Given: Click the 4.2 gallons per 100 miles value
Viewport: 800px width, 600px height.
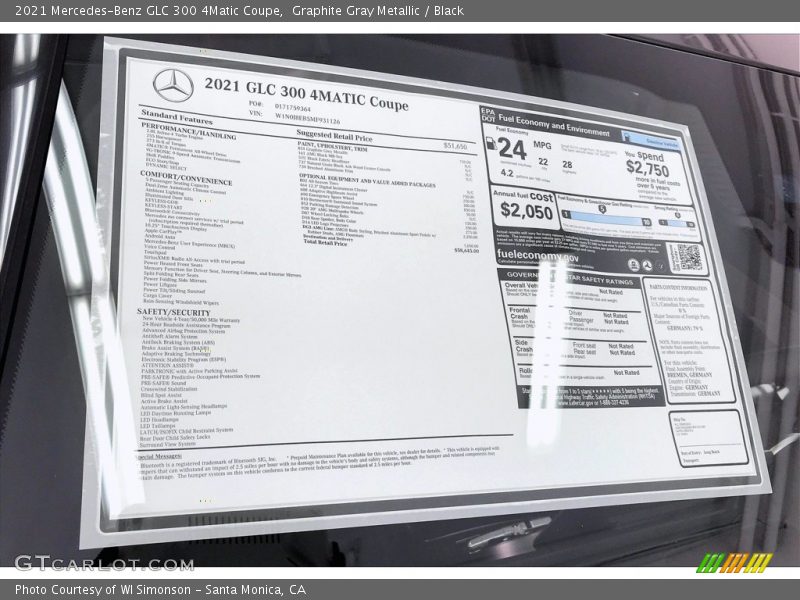Looking at the screenshot, I should pyautogui.click(x=507, y=173).
